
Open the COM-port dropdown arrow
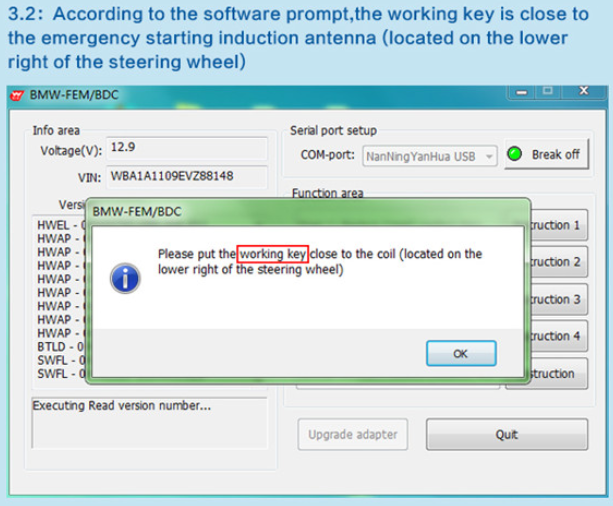(x=489, y=156)
